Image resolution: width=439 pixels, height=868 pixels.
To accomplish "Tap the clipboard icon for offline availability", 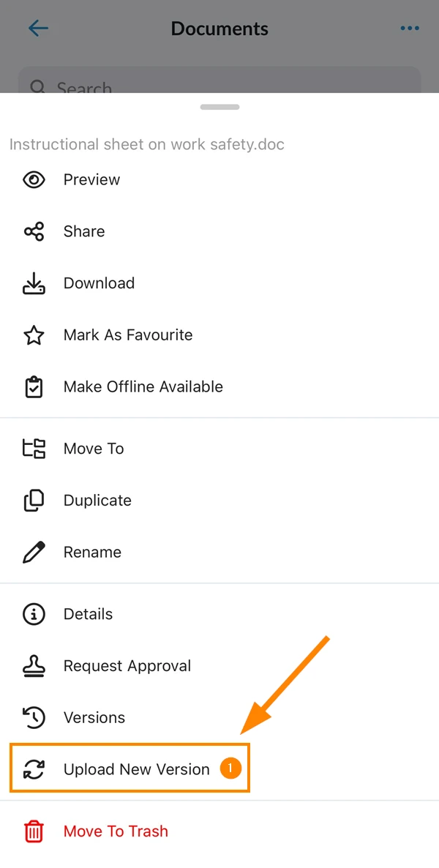I will click(34, 386).
